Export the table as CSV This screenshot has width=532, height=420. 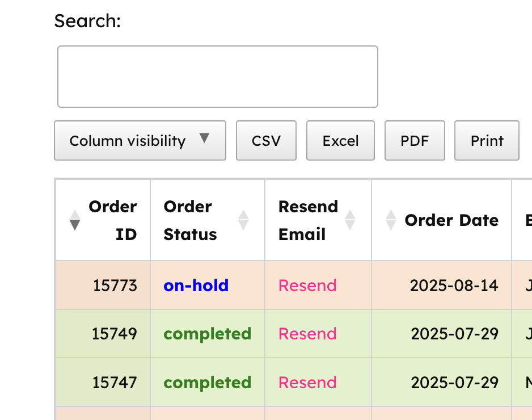266,141
